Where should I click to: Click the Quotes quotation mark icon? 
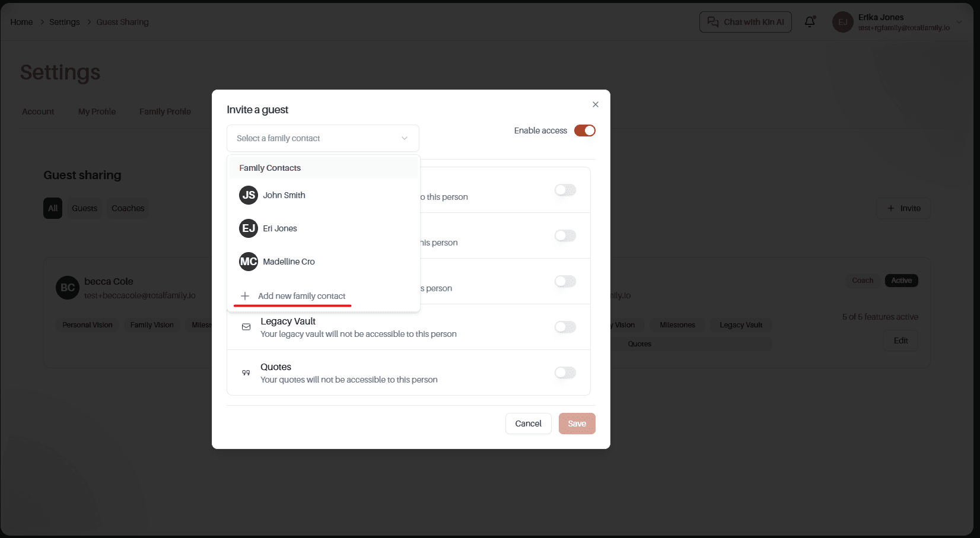pos(246,373)
